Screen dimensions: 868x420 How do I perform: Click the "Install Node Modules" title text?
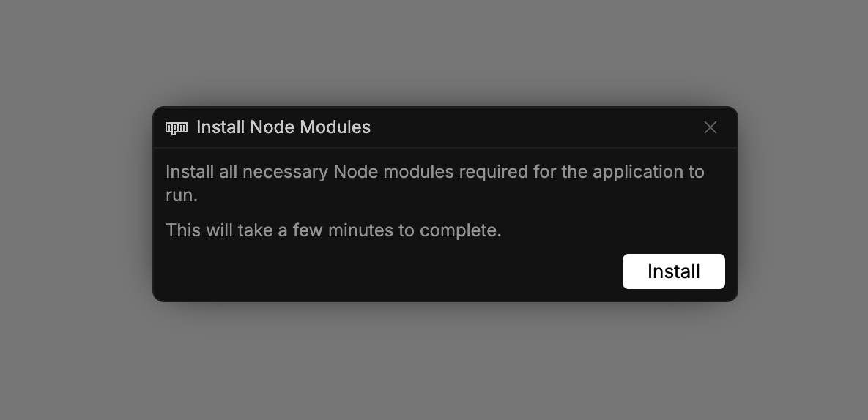[x=283, y=127]
